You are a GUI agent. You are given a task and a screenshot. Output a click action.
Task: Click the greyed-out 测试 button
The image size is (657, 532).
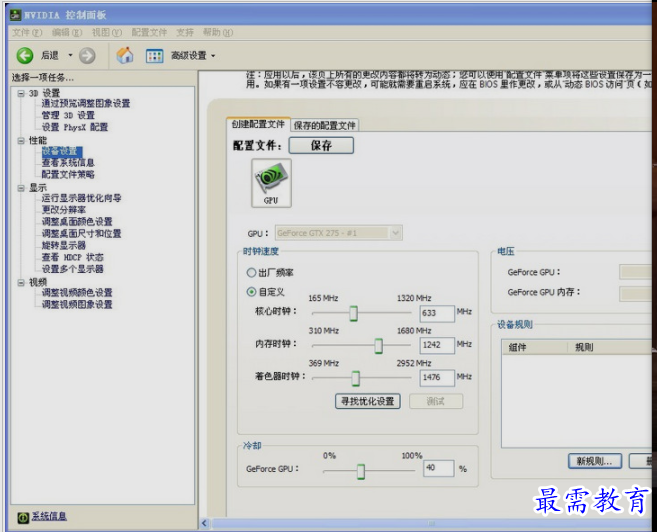436,401
